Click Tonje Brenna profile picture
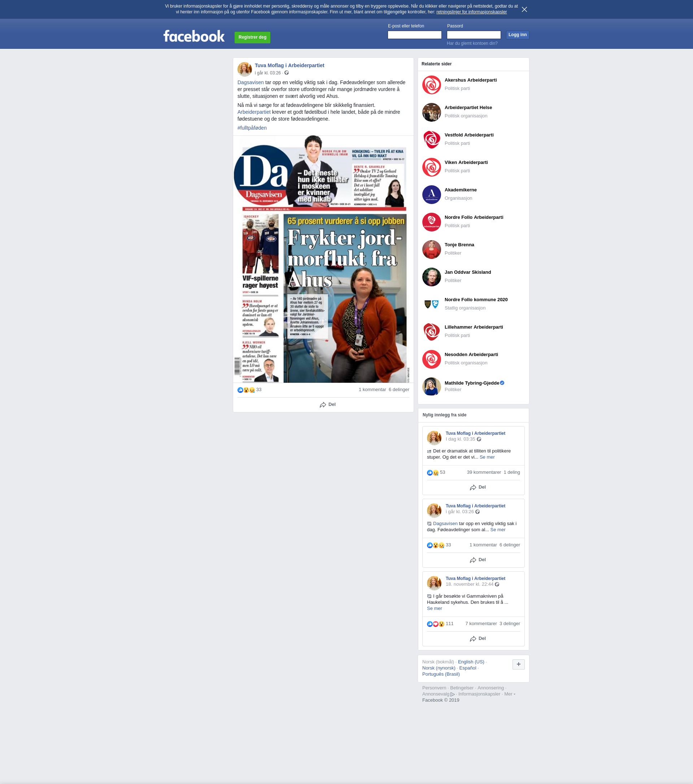 pyautogui.click(x=431, y=249)
